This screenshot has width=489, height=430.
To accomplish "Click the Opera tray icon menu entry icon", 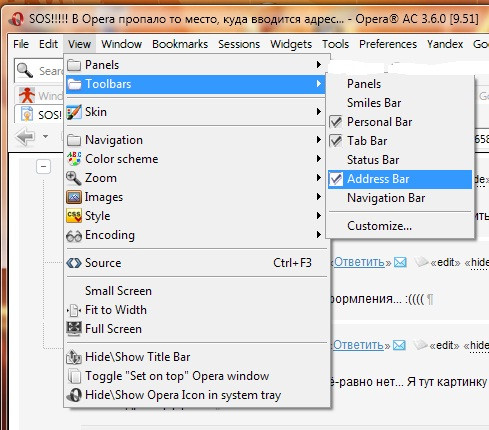I will 74,395.
